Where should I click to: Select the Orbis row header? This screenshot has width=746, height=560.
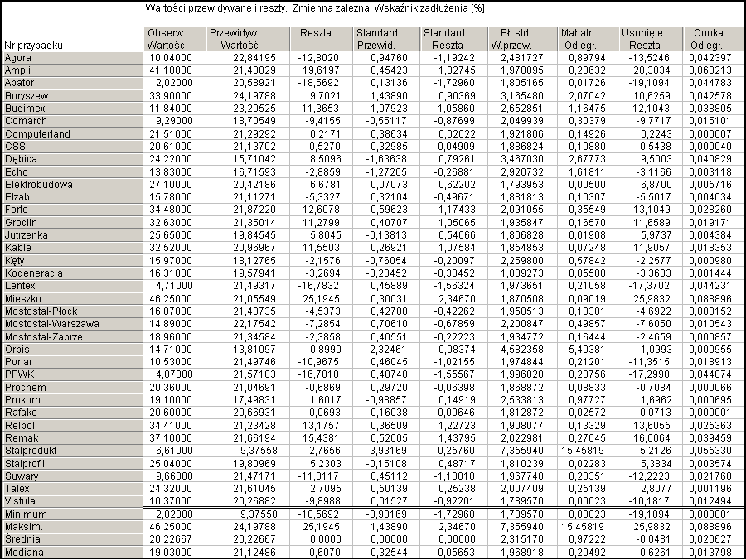click(72, 350)
